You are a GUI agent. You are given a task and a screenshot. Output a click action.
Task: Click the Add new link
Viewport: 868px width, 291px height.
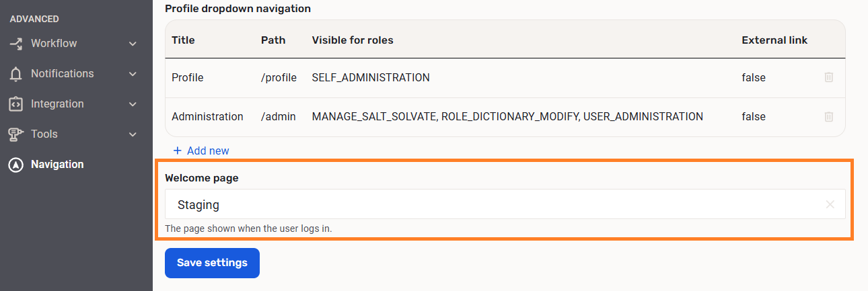(x=201, y=151)
